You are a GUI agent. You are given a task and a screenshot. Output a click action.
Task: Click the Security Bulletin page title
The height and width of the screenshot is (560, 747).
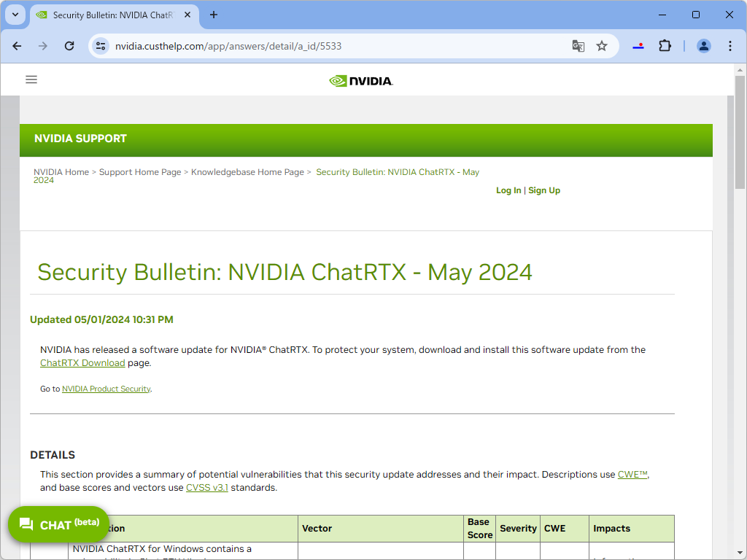pos(285,273)
